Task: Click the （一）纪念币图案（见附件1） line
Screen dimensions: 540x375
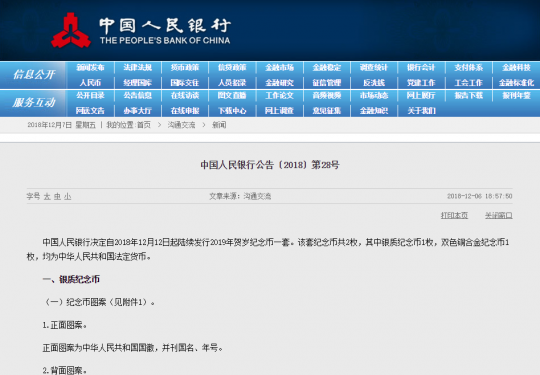Action: [x=99, y=302]
